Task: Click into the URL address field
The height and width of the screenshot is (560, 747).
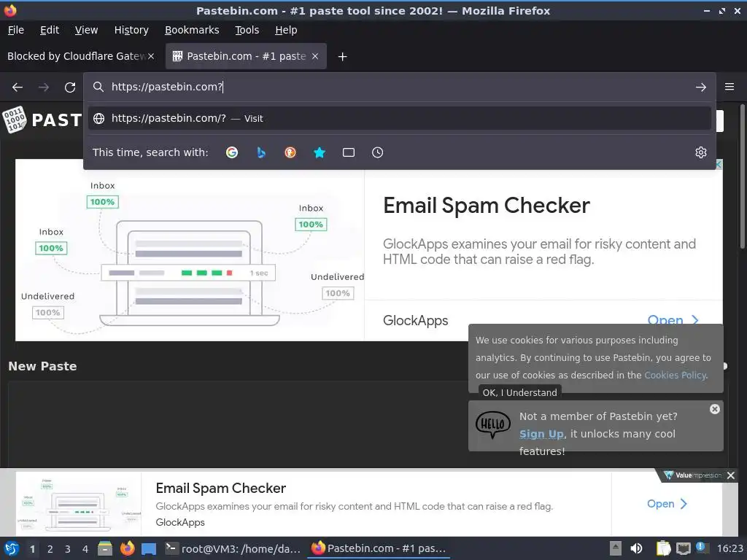Action: tap(399, 87)
